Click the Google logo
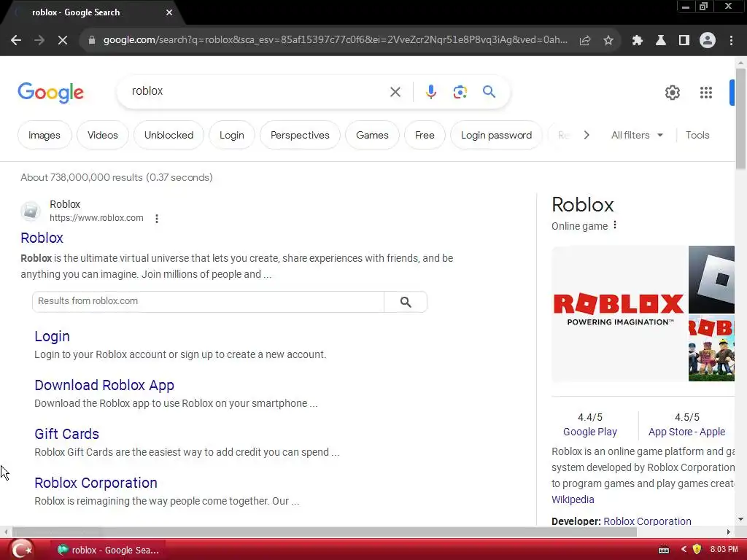Viewport: 747px width, 560px height. click(50, 93)
